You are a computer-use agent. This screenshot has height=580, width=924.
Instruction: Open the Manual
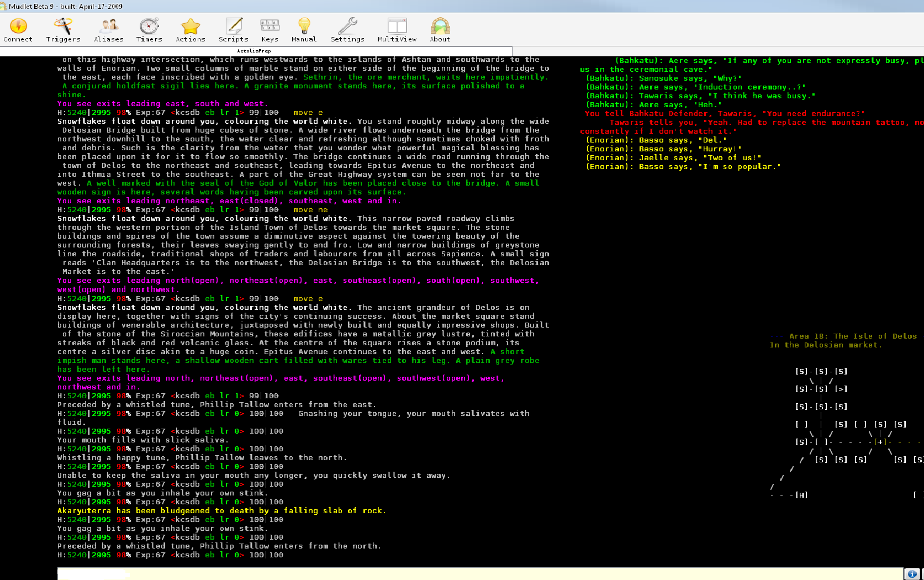(x=304, y=30)
